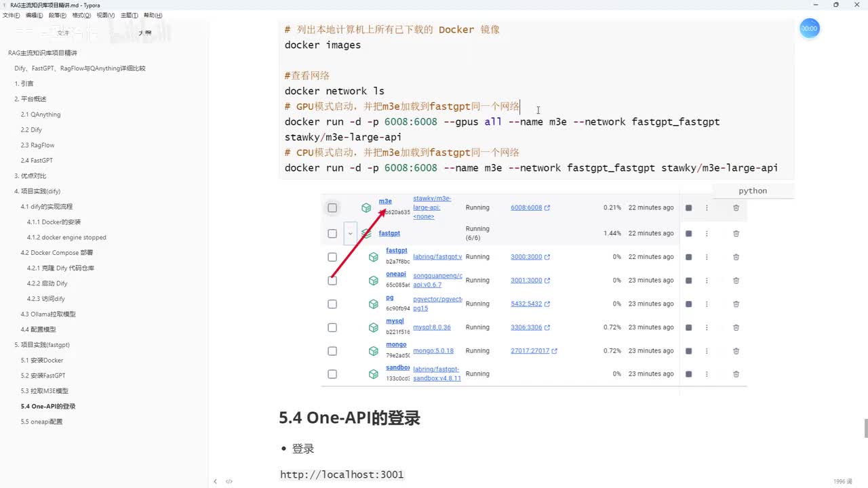Jump to outline item 5.2 安装FastGPT
The image size is (868, 488).
[x=43, y=375]
